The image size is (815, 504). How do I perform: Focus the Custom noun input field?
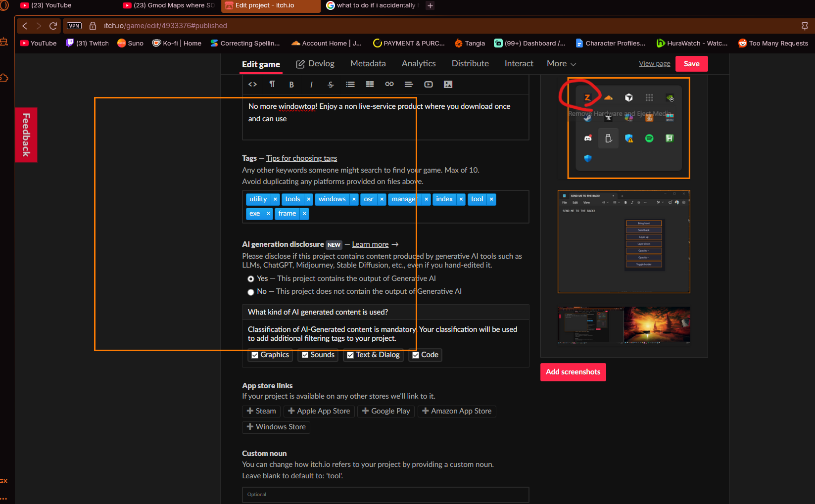[385, 495]
